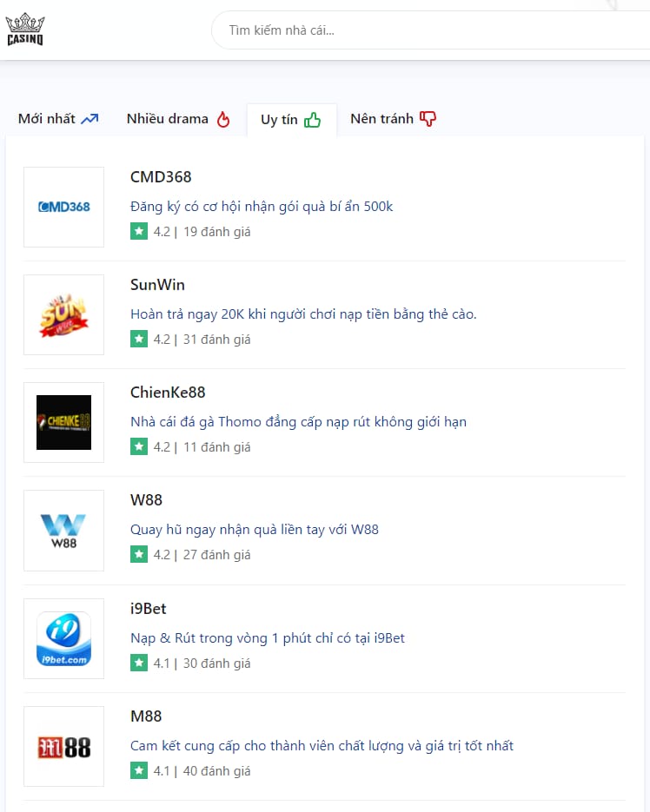Open the i9Bet logo thumbnail
The image size is (650, 812).
63,638
